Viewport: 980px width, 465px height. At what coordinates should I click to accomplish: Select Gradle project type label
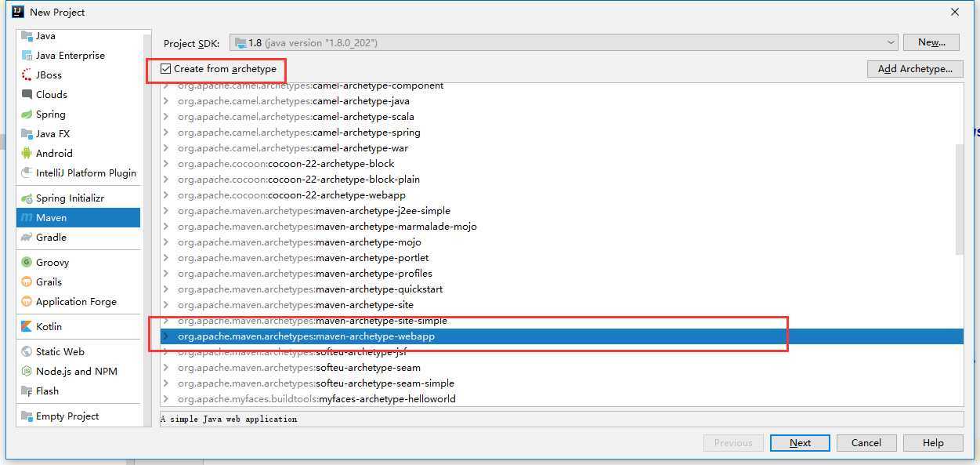51,238
